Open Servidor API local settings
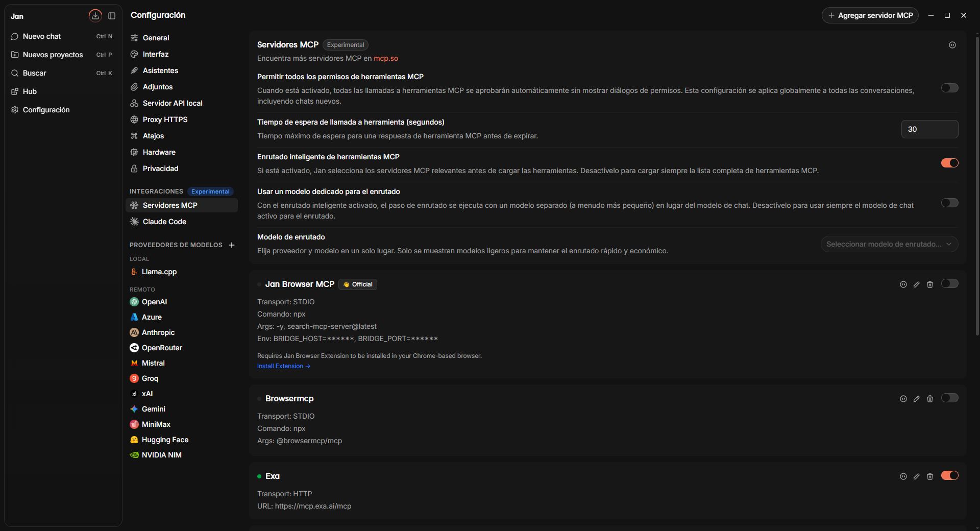Screen dimensions: 980x531 182,103
